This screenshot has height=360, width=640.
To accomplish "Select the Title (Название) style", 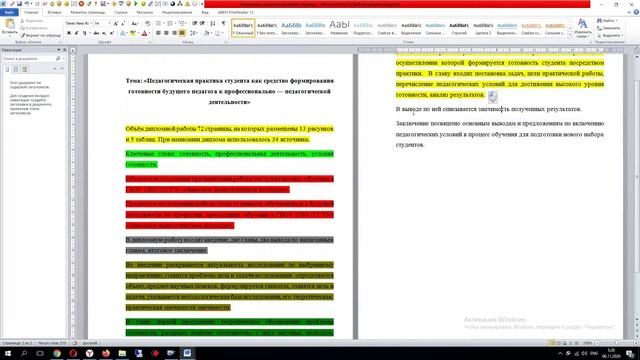I will point(339,28).
